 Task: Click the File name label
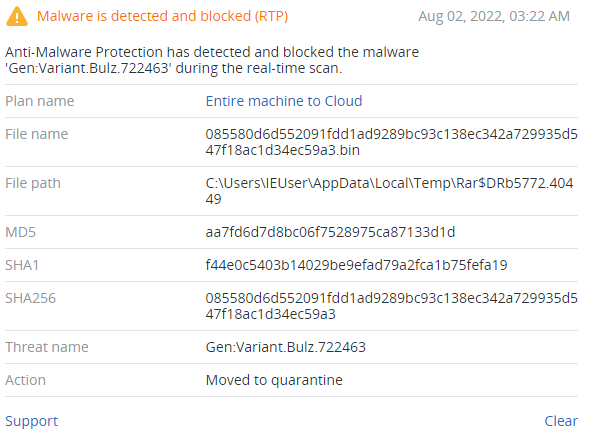(37, 134)
